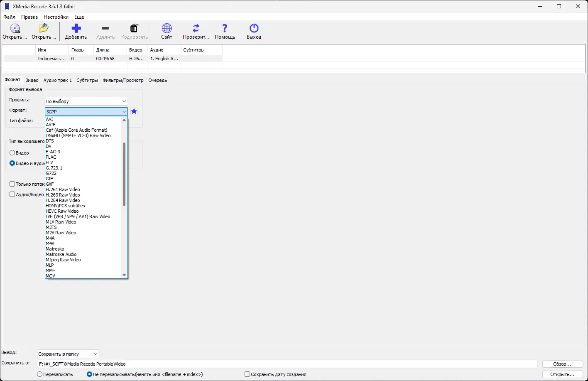Screen dimensions: 588x381
Task: Open the Настройки menu
Action: pos(56,17)
